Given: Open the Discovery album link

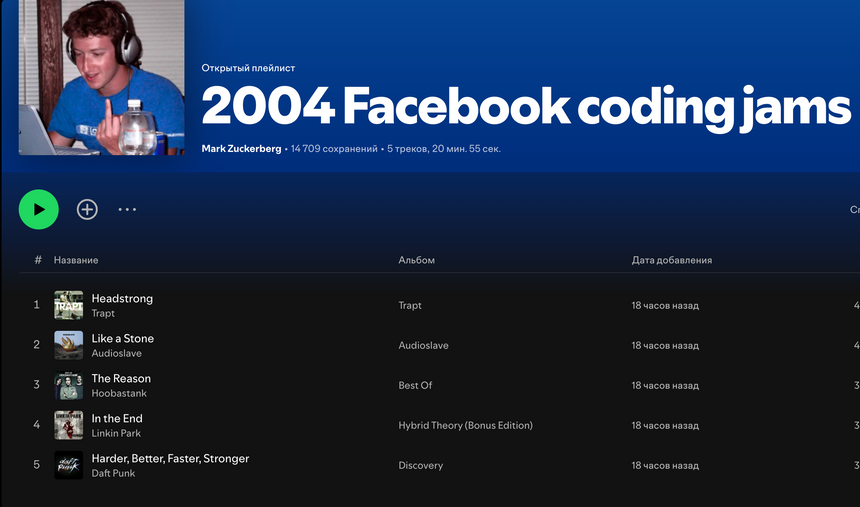Looking at the screenshot, I should 421,466.
